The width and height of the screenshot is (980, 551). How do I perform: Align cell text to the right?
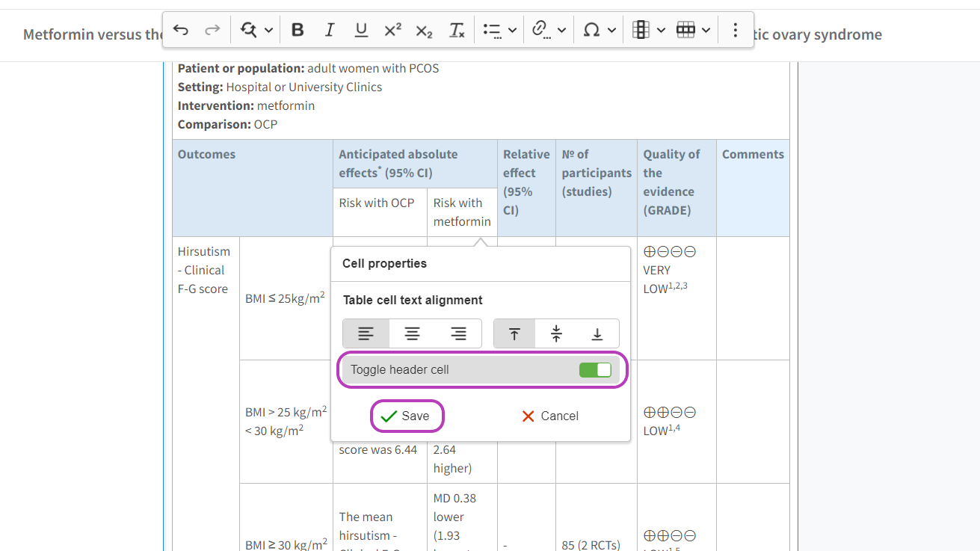[x=458, y=333]
